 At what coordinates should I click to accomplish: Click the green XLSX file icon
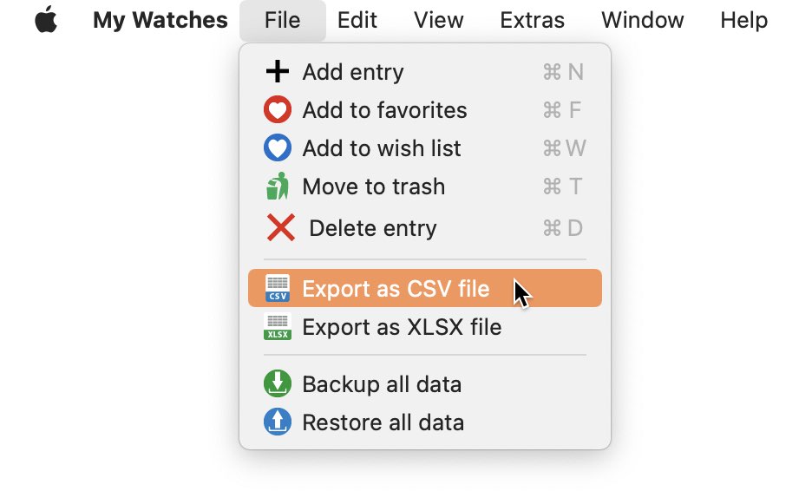(x=277, y=327)
